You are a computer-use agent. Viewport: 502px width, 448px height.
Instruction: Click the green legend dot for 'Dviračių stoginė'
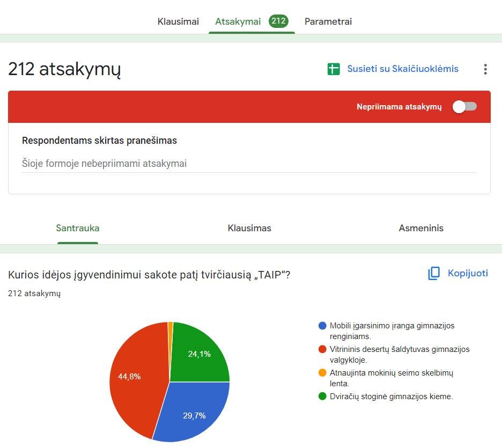322,396
